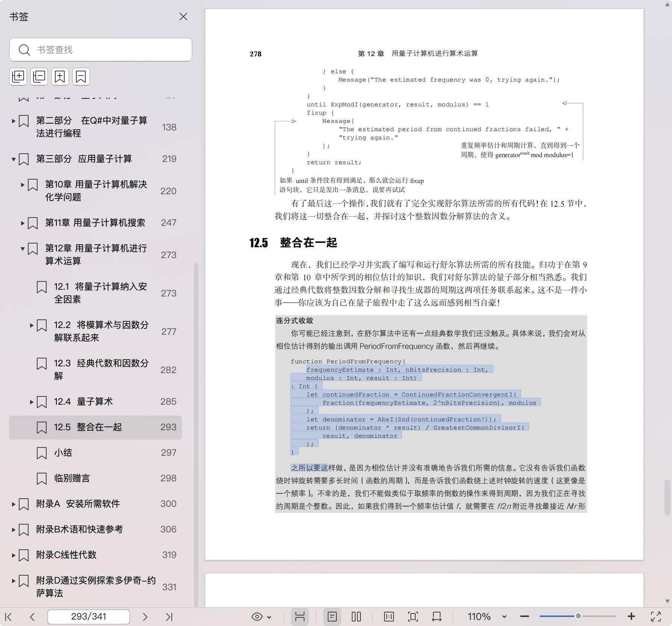
Task: Collapse all bookmarks with the minus-box icon
Action: [x=39, y=77]
